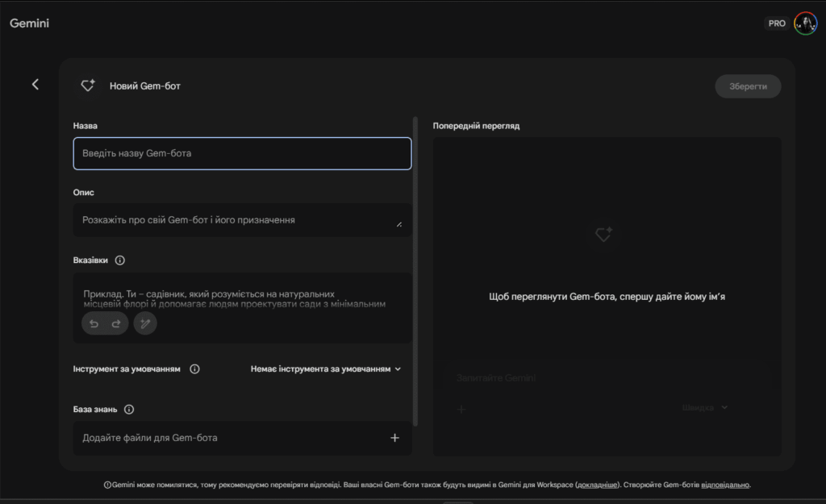826x504 pixels.
Task: Click the Gem heart-sparkle icon beside Новий Gem-бот
Action: [x=88, y=85]
